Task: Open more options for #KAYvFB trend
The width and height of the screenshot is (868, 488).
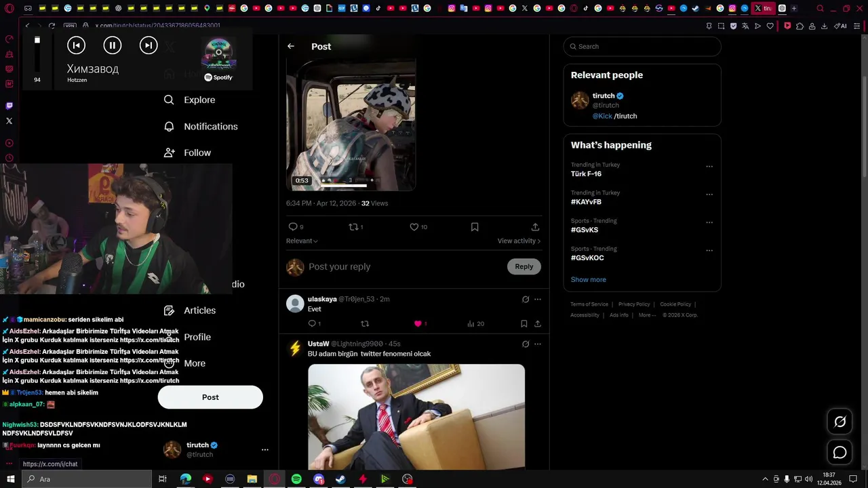Action: tap(709, 194)
